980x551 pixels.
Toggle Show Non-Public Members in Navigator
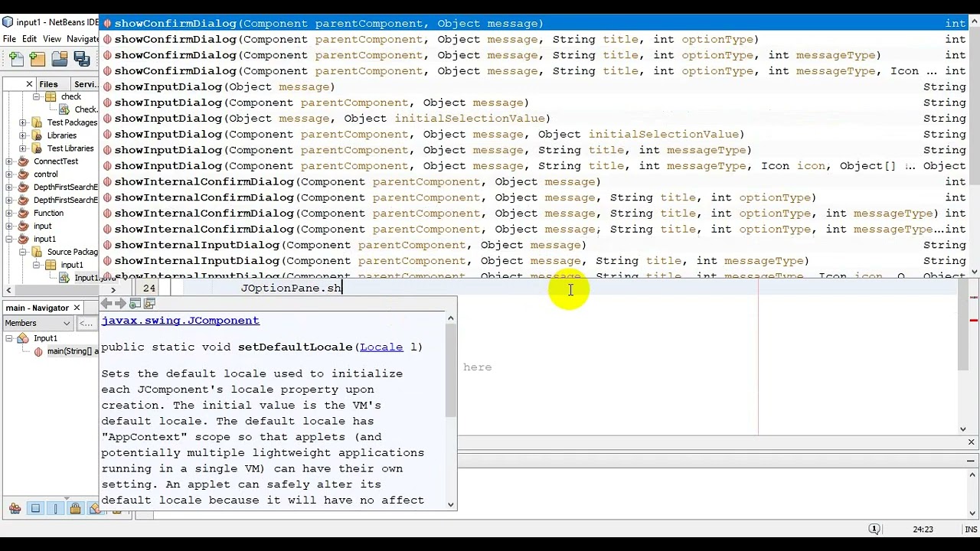click(x=75, y=509)
